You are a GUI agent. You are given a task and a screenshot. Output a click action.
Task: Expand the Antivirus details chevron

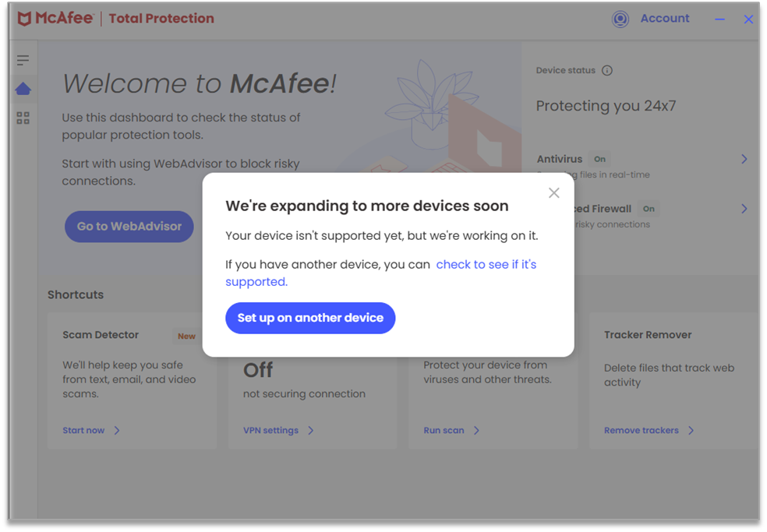744,159
